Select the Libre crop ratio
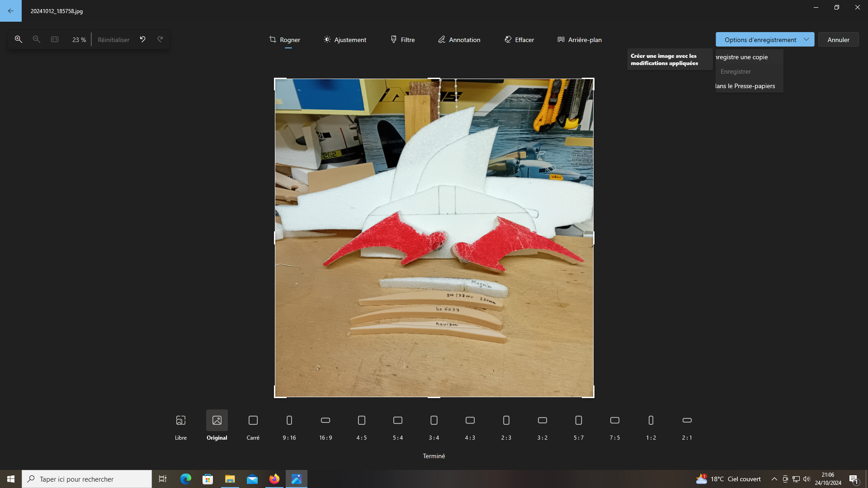The height and width of the screenshot is (488, 868). click(181, 427)
